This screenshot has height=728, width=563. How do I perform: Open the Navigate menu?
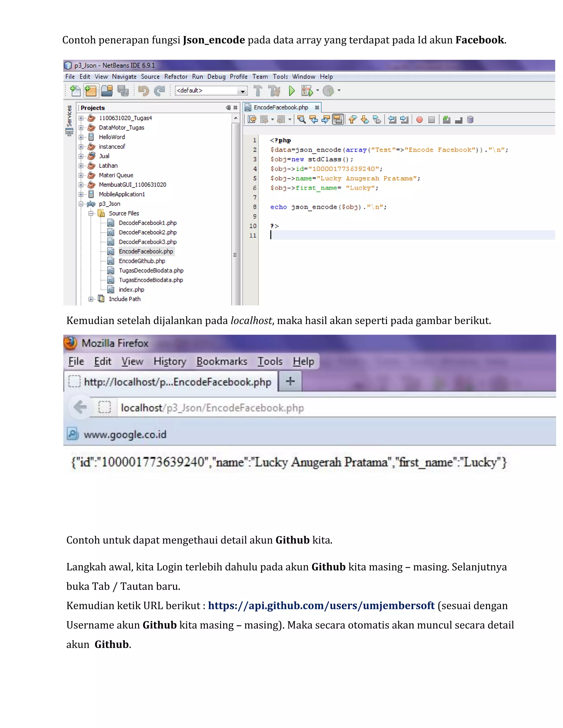click(124, 77)
